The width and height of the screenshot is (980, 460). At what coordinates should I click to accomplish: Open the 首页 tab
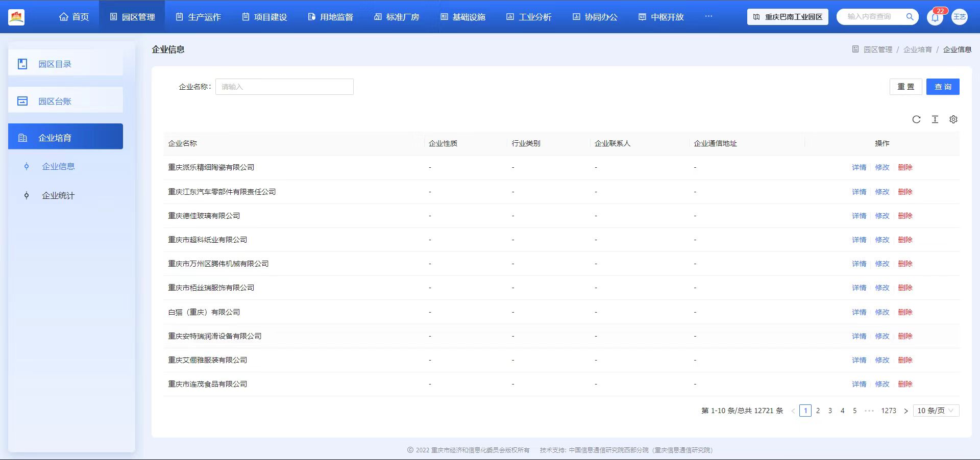click(74, 17)
